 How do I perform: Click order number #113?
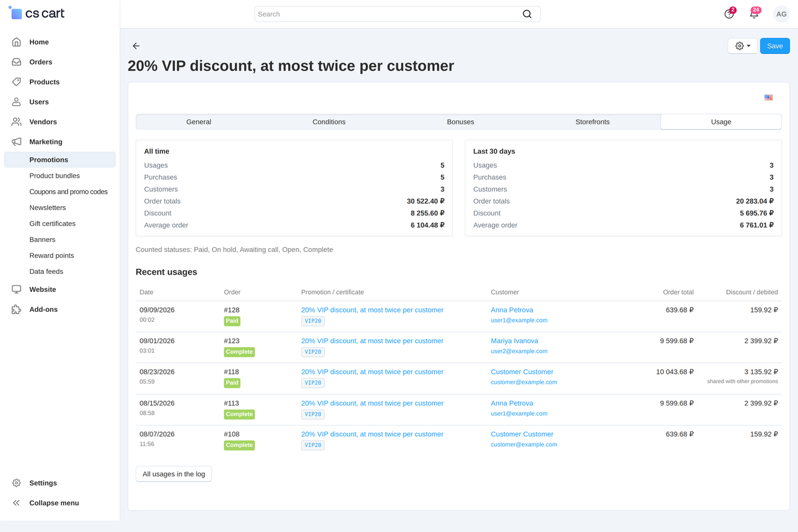(x=231, y=404)
